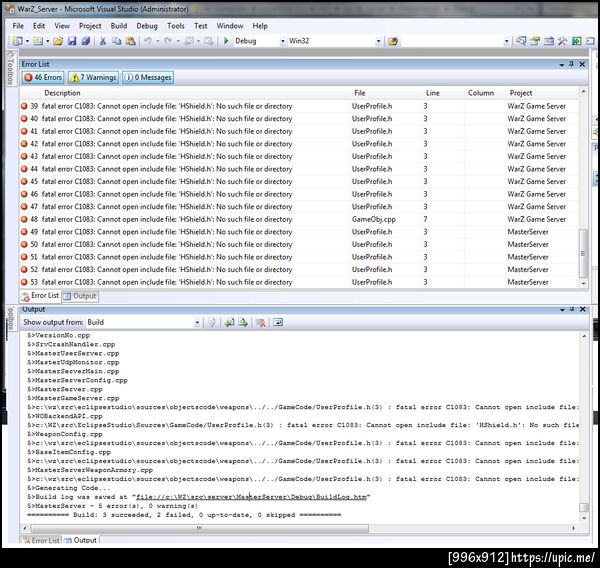The image size is (600, 568).
Task: Sort errors by Line column header
Action: pos(432,93)
